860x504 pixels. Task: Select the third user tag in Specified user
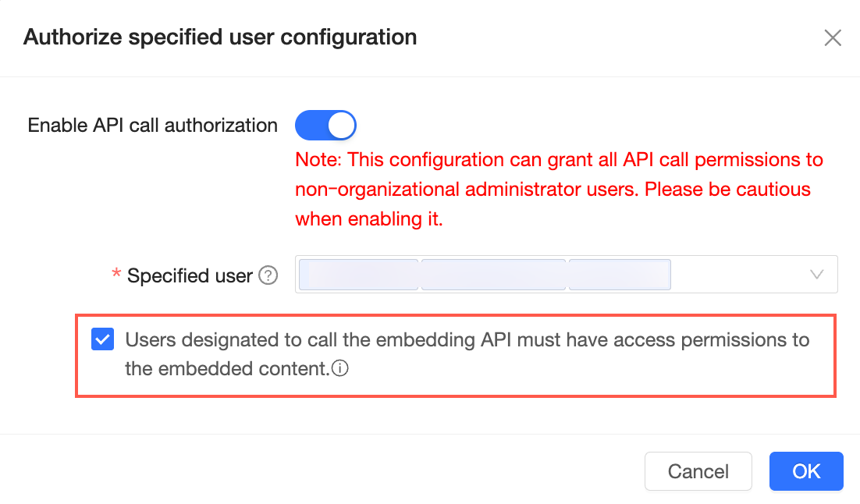coord(620,275)
